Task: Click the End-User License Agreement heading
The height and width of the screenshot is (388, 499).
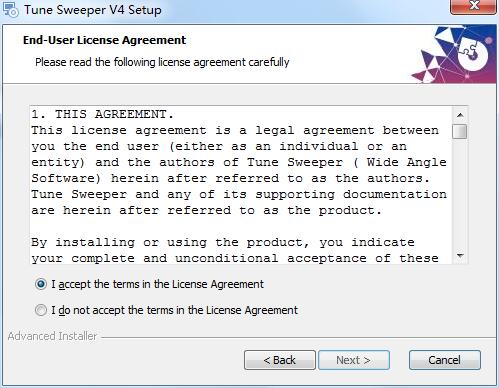Action: pos(104,40)
